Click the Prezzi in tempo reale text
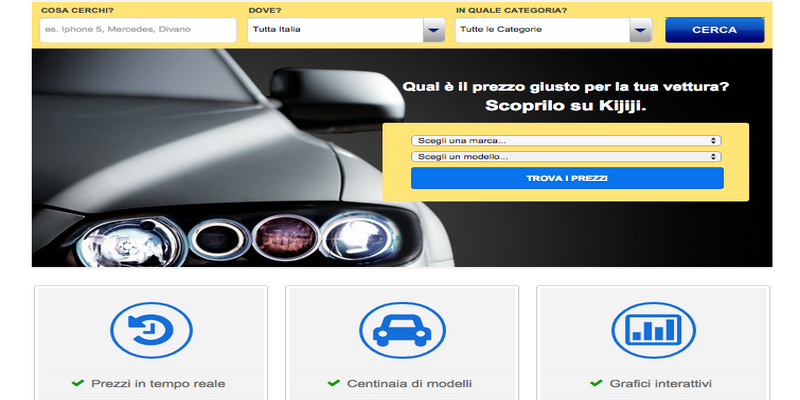The image size is (800, 400). coord(158,383)
